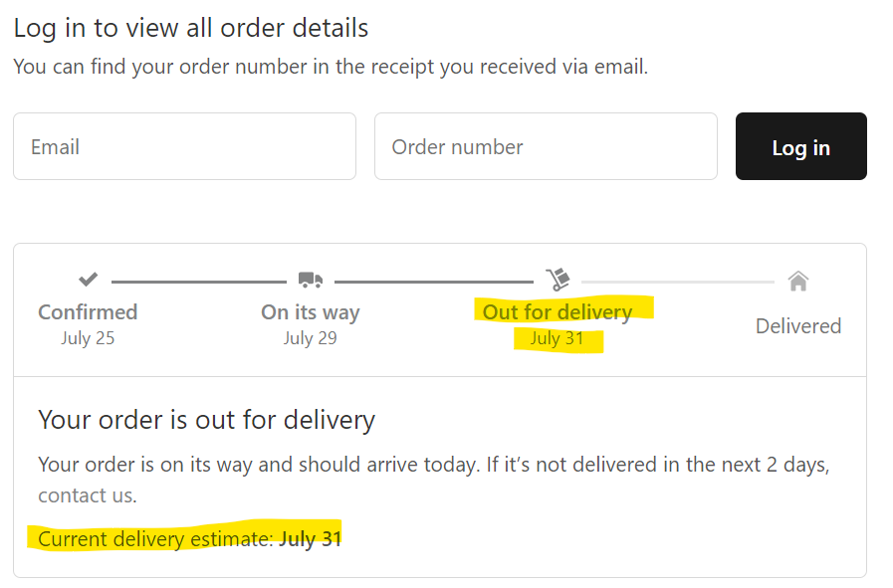The width and height of the screenshot is (893, 588).
Task: Click the July 25 confirmation date
Action: [88, 338]
